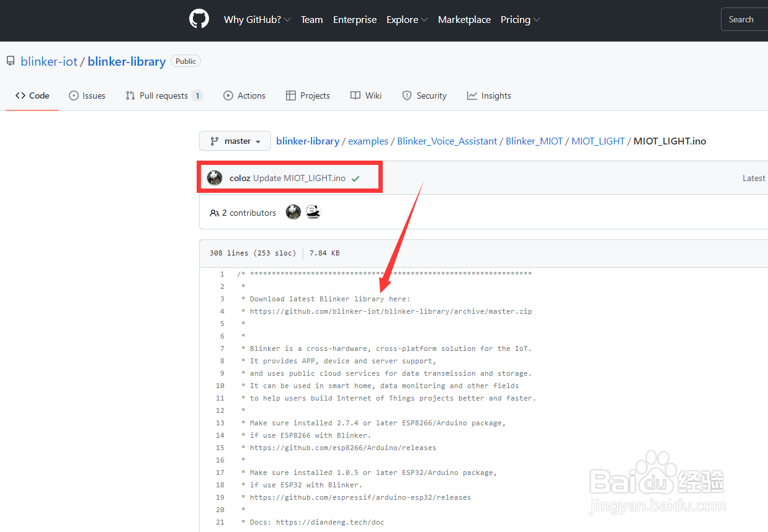Switch to the Security tab
The height and width of the screenshot is (532, 768).
pyautogui.click(x=424, y=95)
